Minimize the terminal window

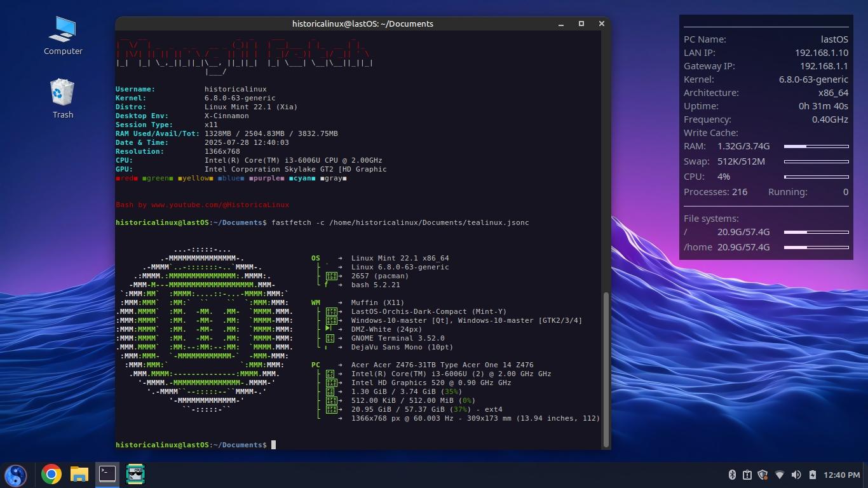561,24
